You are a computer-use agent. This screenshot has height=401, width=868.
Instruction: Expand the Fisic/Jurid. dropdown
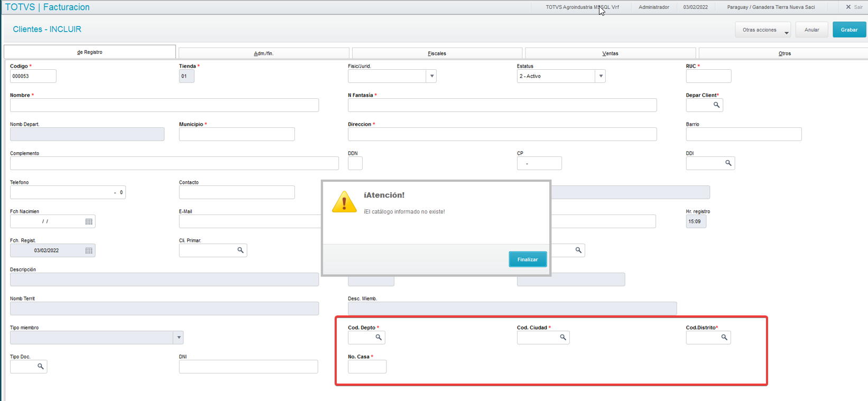pos(431,76)
